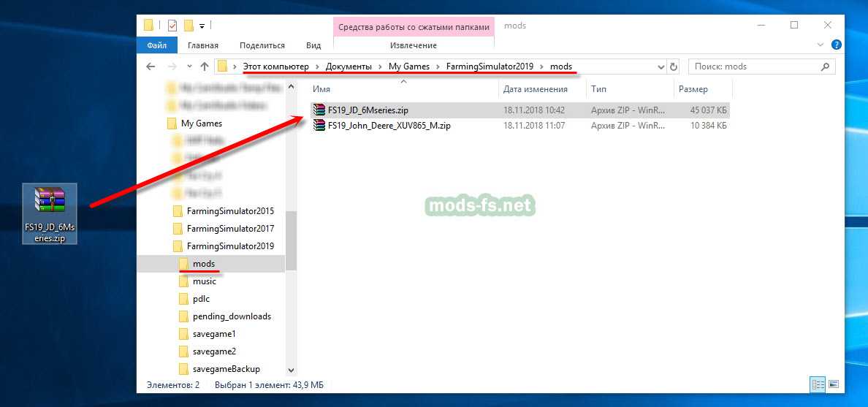This screenshot has height=407, width=868.
Task: Open the Извлечение tab
Action: [x=414, y=45]
